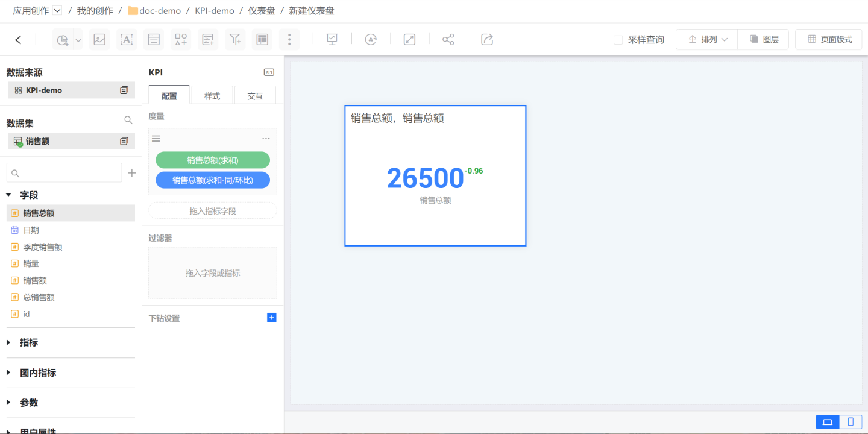This screenshot has width=868, height=434.
Task: Switch to mobile layout view
Action: click(851, 422)
